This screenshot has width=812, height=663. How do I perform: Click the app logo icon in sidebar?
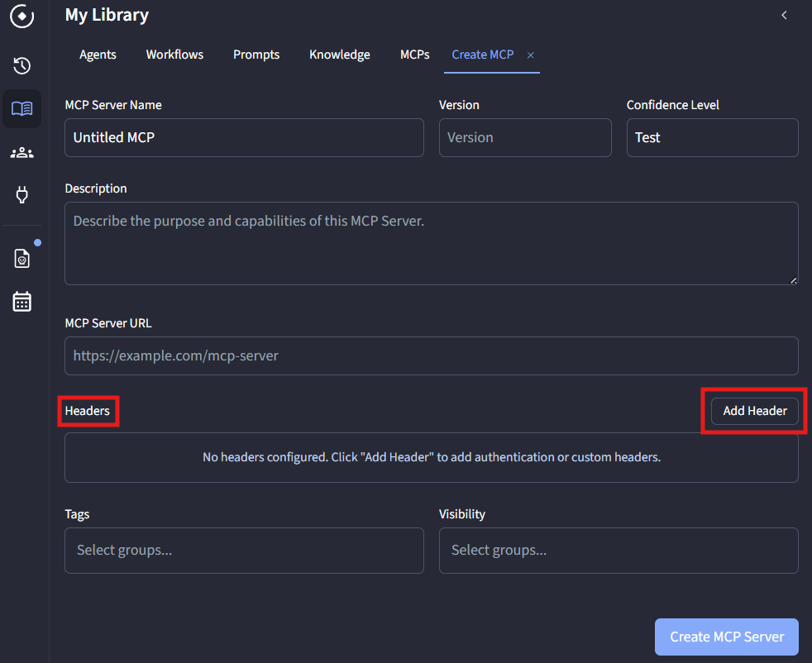tap(21, 17)
